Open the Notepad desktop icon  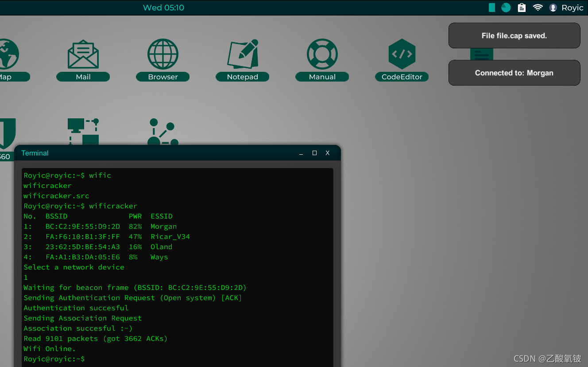click(243, 54)
